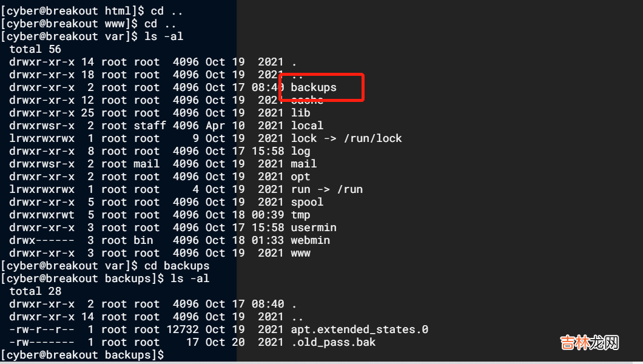Click the "run -> /run" symlink entry

pos(326,189)
